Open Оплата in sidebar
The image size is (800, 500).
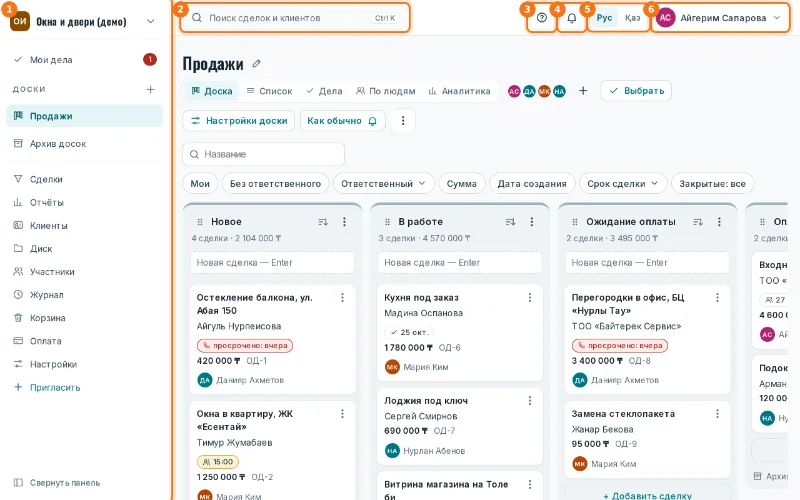(85, 341)
